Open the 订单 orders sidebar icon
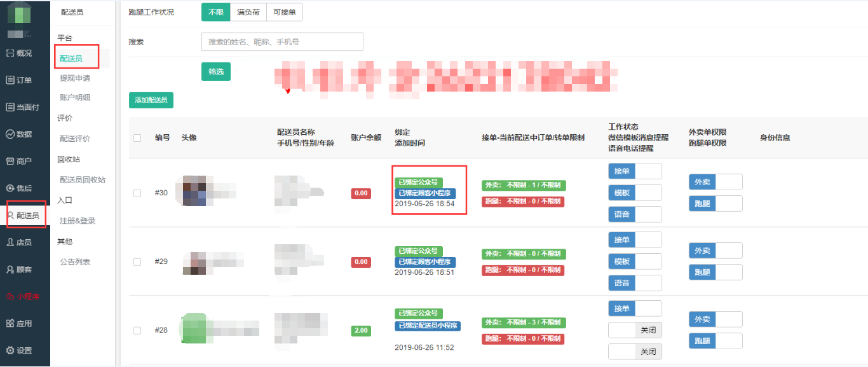The image size is (868, 367). [10, 80]
